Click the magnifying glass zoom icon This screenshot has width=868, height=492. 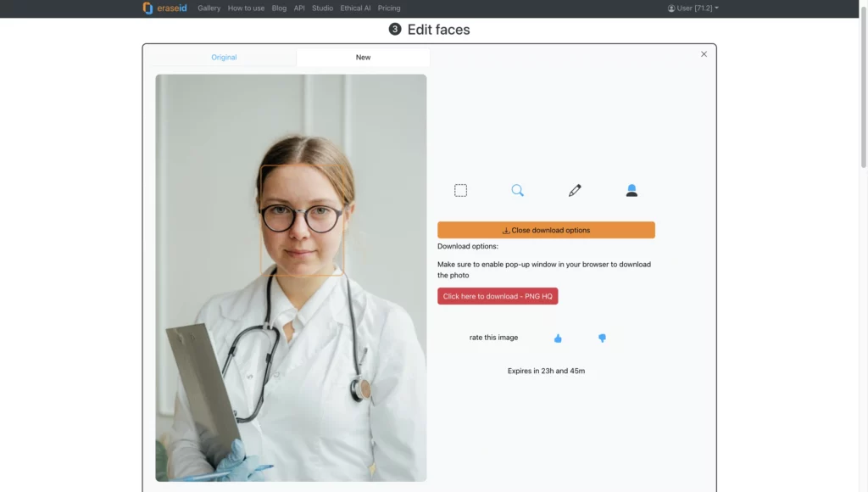point(517,191)
